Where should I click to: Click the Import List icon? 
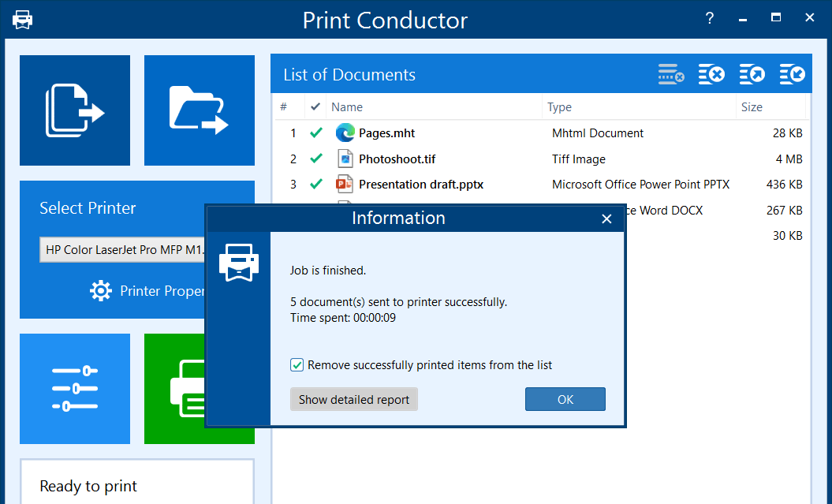pos(793,75)
